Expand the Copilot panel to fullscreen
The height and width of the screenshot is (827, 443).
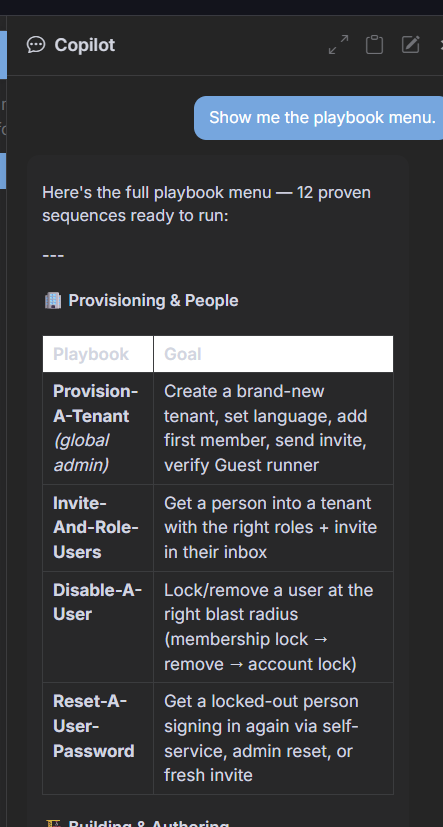tap(338, 45)
